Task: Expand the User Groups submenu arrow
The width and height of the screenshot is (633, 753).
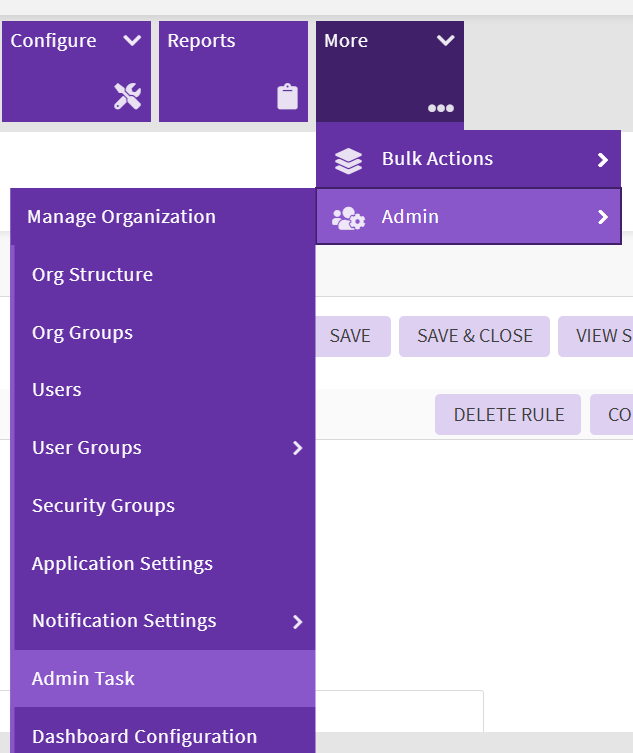Action: 297,448
